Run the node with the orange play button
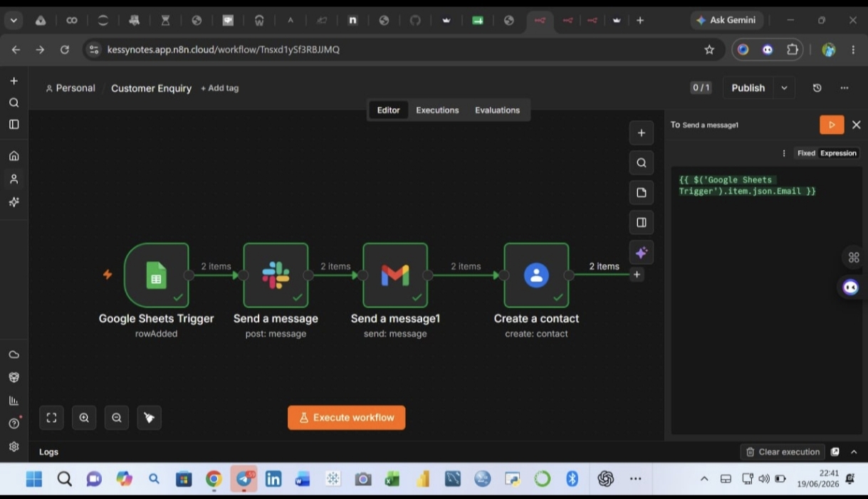The height and width of the screenshot is (499, 868). (x=832, y=125)
